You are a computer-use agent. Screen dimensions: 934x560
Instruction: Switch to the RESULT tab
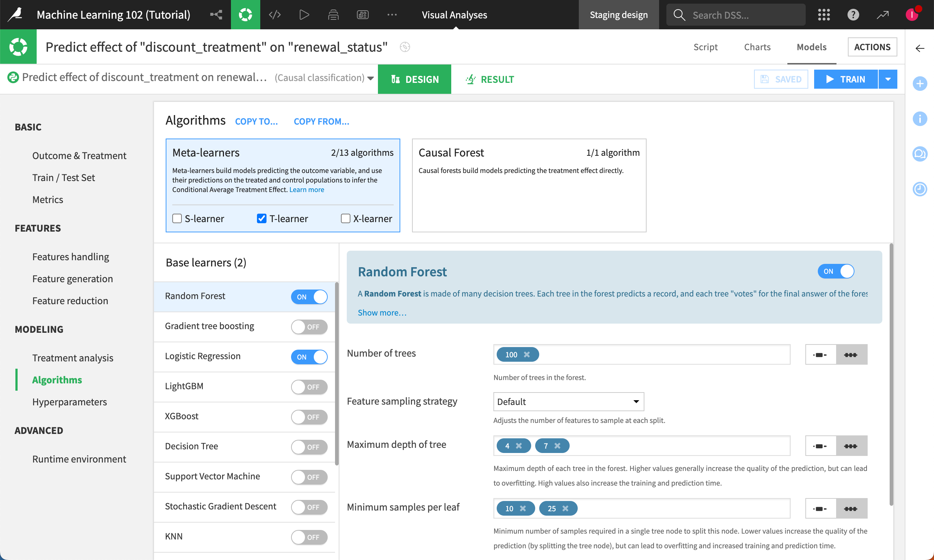[489, 79]
